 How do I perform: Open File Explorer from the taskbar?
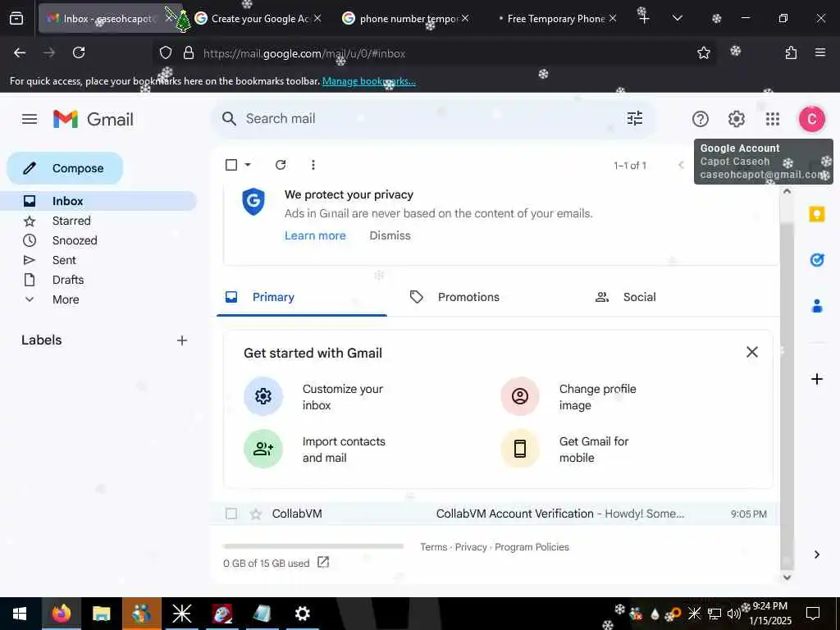coord(101,614)
